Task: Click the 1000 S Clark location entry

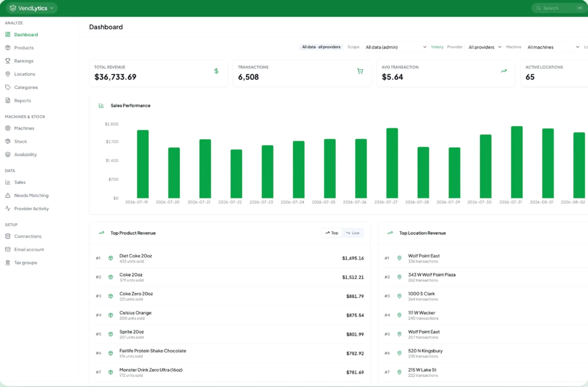Action: tap(485, 296)
